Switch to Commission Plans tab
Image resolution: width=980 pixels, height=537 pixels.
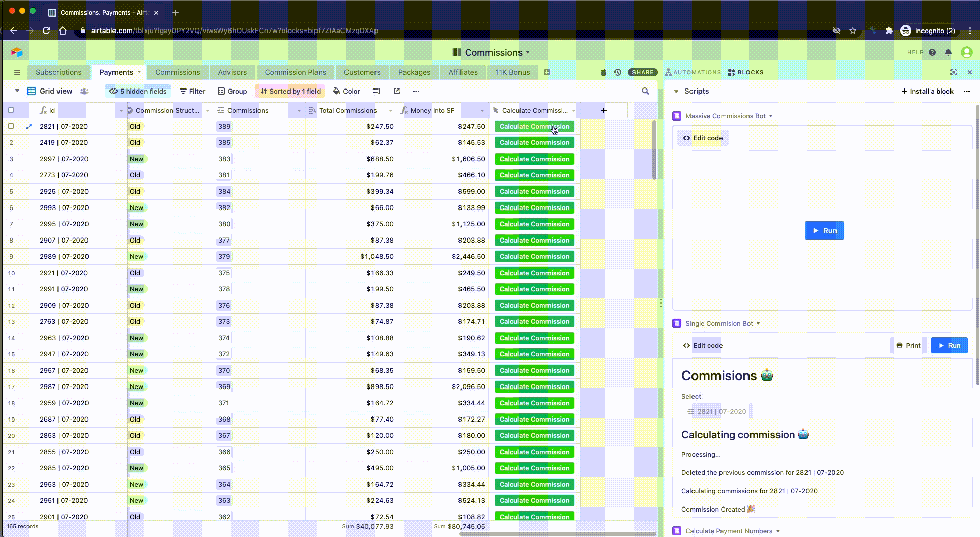pyautogui.click(x=295, y=72)
